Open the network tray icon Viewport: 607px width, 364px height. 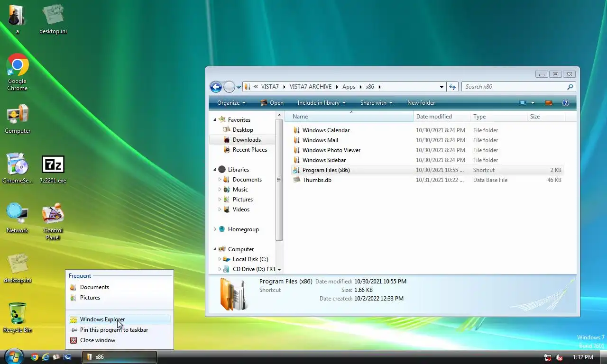pyautogui.click(x=548, y=357)
